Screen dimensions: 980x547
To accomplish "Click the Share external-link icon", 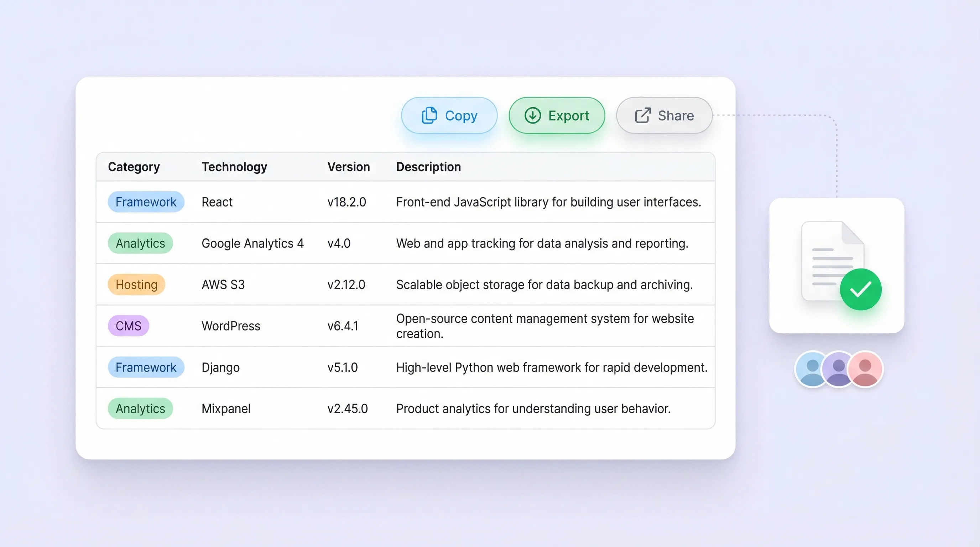I will [x=642, y=115].
